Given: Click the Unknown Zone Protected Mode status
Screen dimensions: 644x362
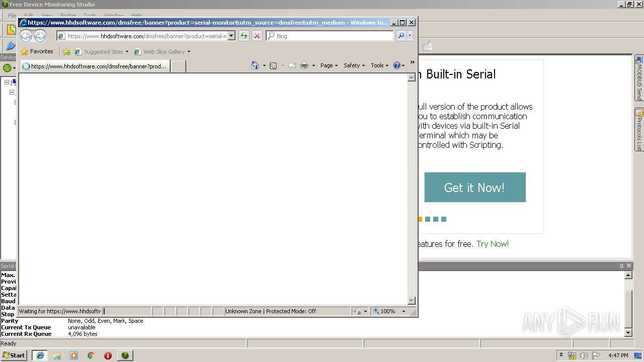Looking at the screenshot, I should tap(287, 311).
